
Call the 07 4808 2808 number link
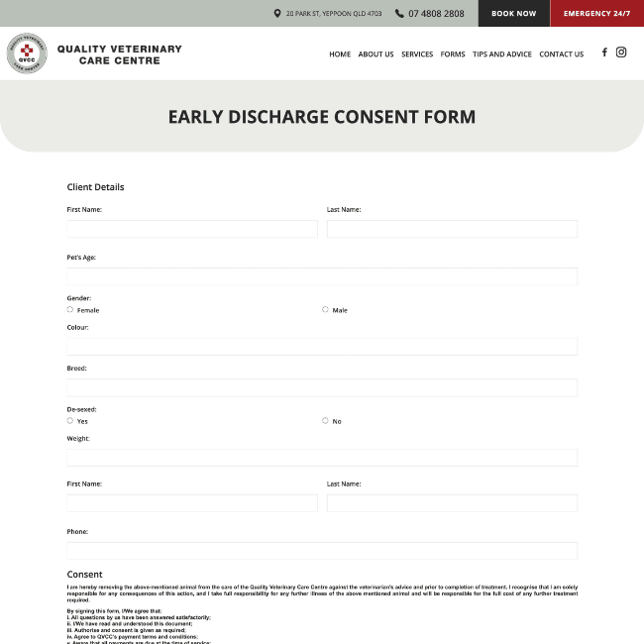pyautogui.click(x=436, y=14)
